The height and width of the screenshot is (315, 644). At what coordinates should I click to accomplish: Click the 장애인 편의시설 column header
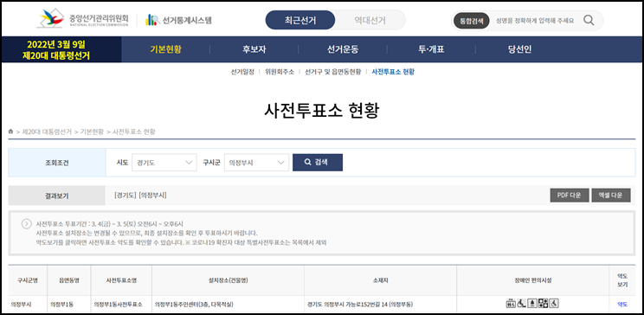pos(532,280)
